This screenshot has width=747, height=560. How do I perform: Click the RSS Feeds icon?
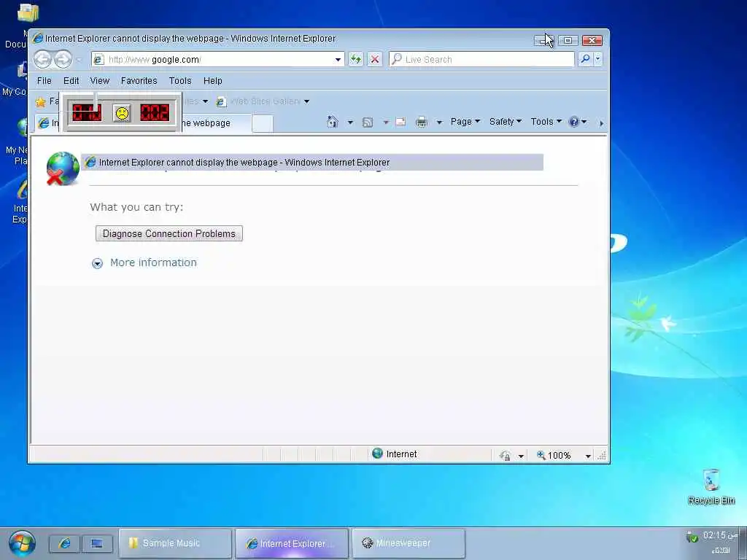pos(368,122)
